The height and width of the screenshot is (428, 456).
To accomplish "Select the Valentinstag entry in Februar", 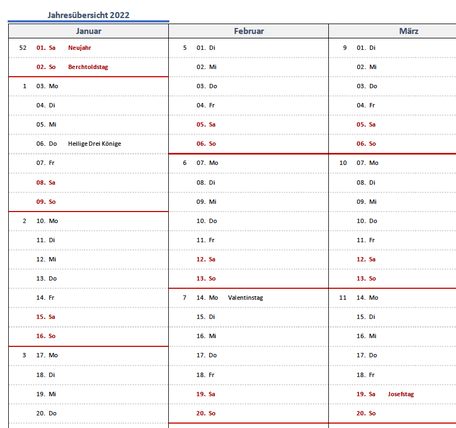I will (x=245, y=298).
